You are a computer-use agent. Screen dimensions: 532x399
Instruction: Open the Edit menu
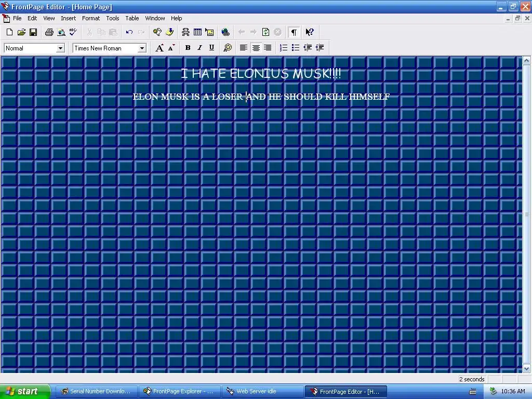click(x=32, y=18)
